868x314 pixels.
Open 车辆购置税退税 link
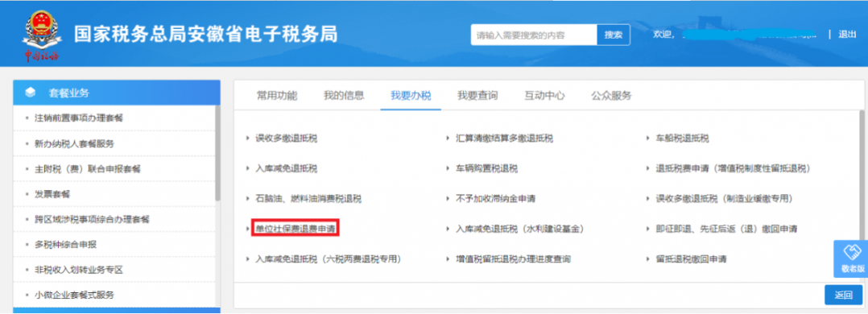pos(486,168)
